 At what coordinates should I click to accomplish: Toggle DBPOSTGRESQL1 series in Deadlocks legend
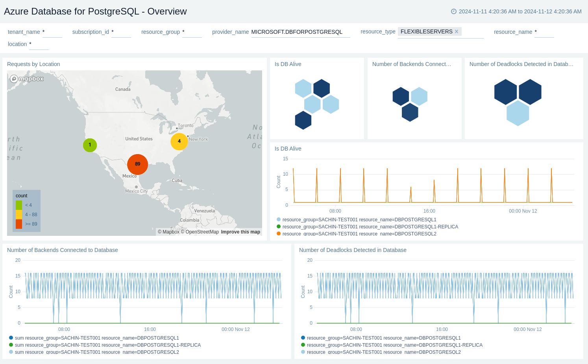tap(381, 338)
